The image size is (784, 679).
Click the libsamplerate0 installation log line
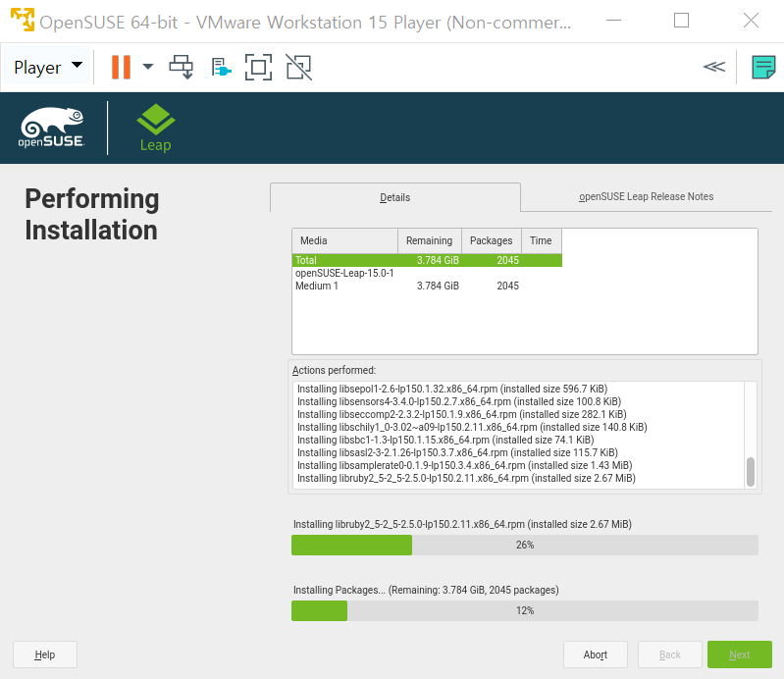pyautogui.click(x=464, y=465)
